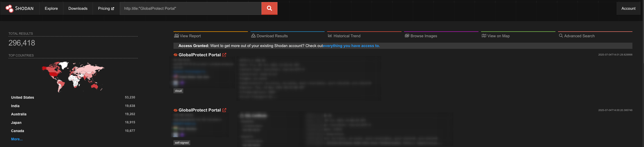Click the Access Granted bold text

click(x=194, y=46)
